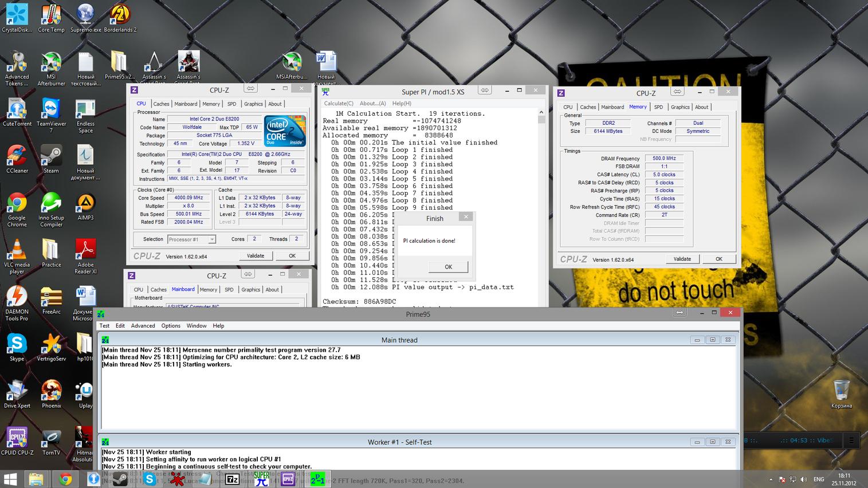Open Advanced Tokens desktop icon
Viewport: 868px width, 488px height.
pyautogui.click(x=17, y=69)
